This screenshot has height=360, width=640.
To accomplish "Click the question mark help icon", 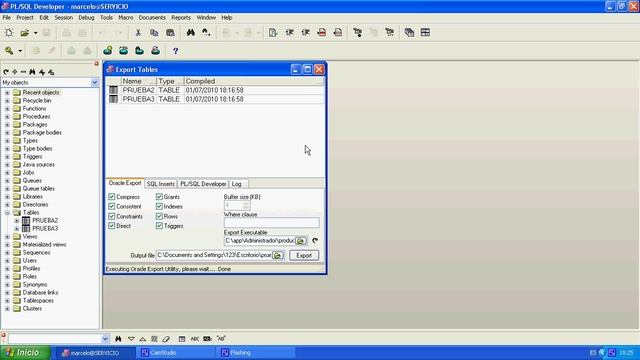I will 176,51.
